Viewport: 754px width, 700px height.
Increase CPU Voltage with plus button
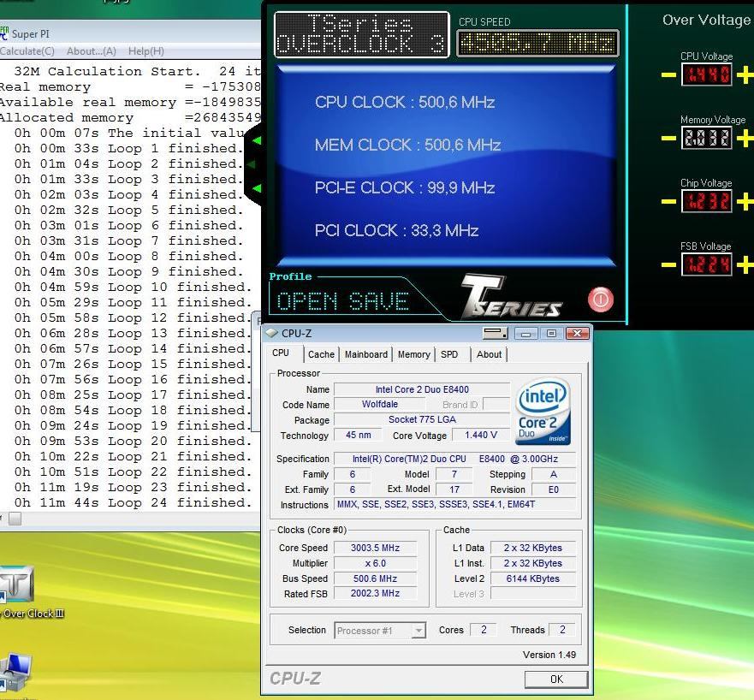click(745, 75)
